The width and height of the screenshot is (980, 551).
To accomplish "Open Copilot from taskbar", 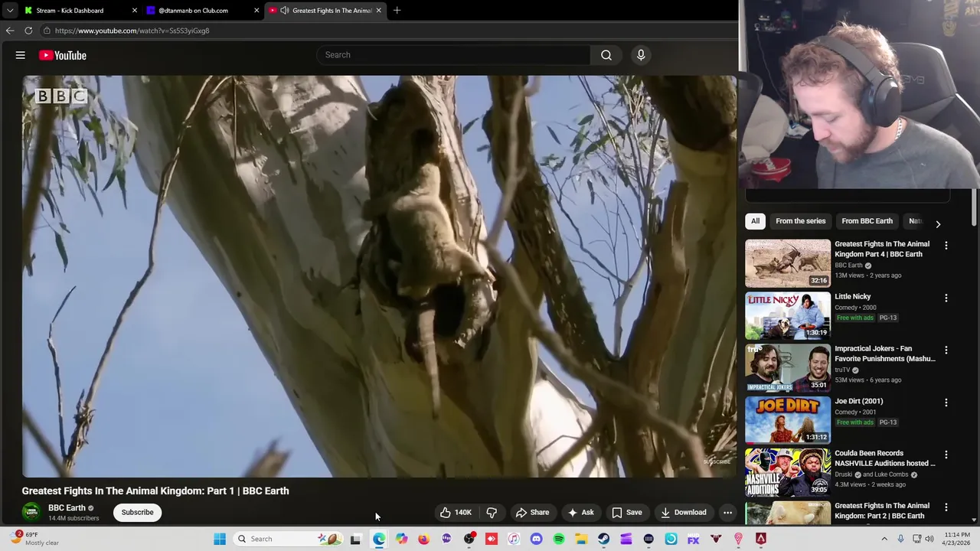I will click(x=401, y=539).
